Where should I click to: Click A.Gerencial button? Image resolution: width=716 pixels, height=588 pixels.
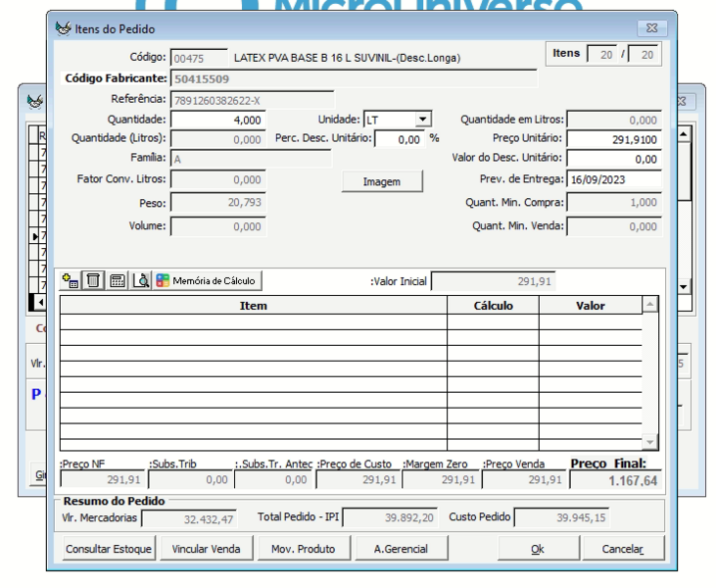401,549
